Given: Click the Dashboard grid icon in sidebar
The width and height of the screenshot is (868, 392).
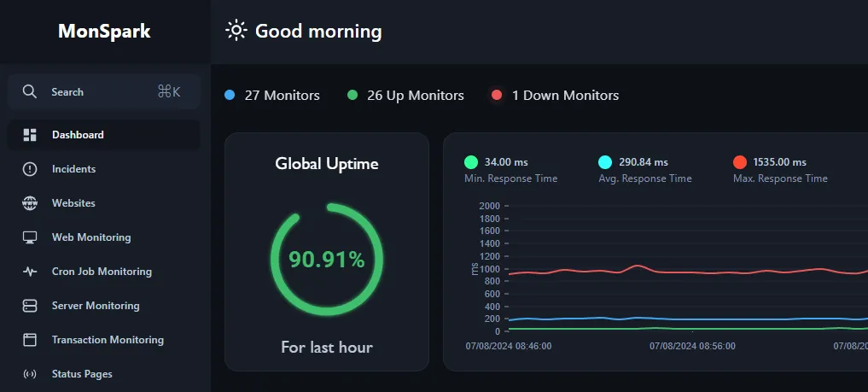Looking at the screenshot, I should (x=30, y=135).
